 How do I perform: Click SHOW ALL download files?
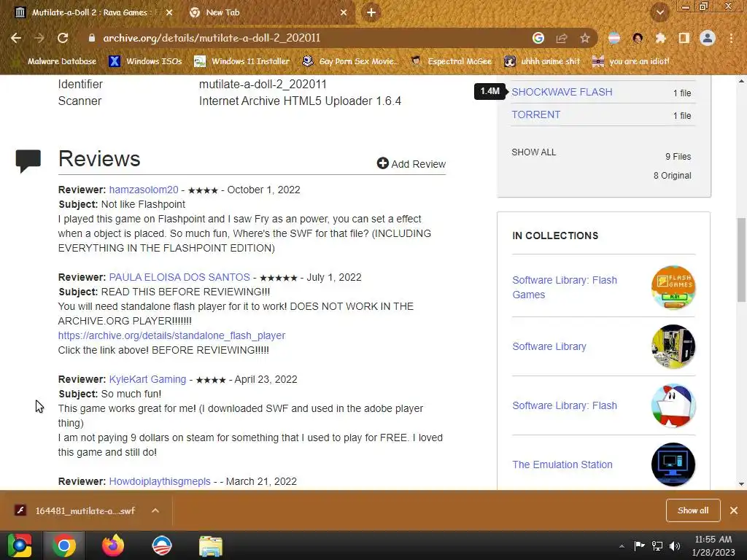click(x=533, y=152)
